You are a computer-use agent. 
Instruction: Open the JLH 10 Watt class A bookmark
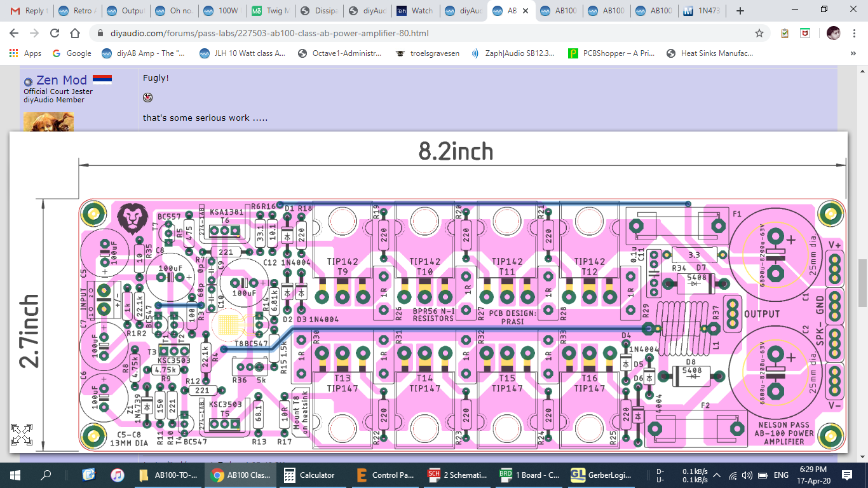pos(243,53)
